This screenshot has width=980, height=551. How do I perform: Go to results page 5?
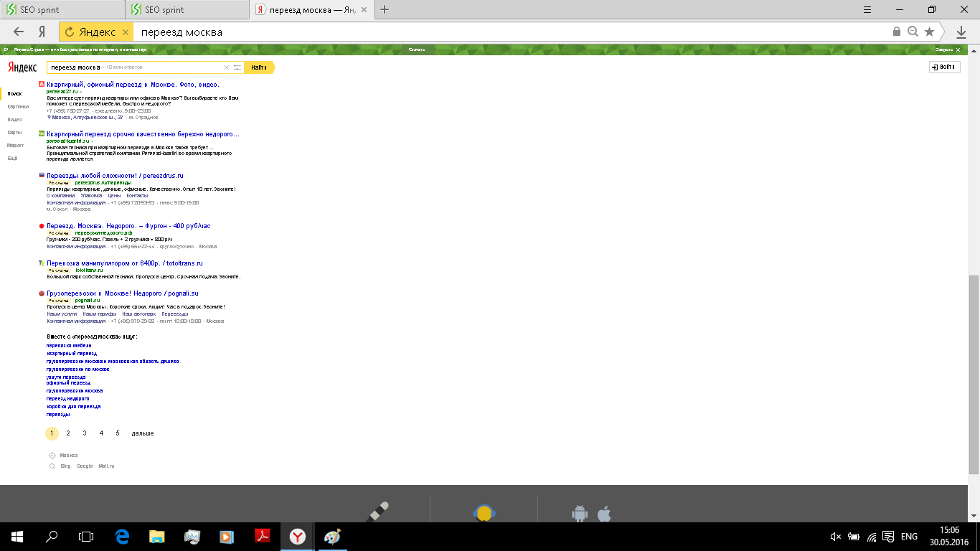(118, 433)
